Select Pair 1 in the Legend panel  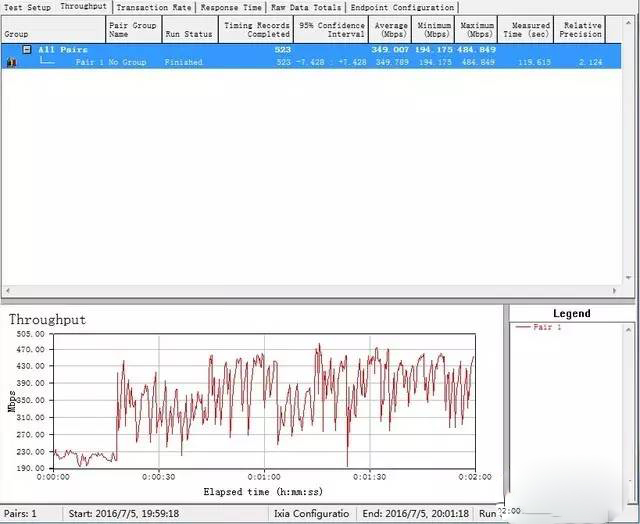click(x=547, y=327)
